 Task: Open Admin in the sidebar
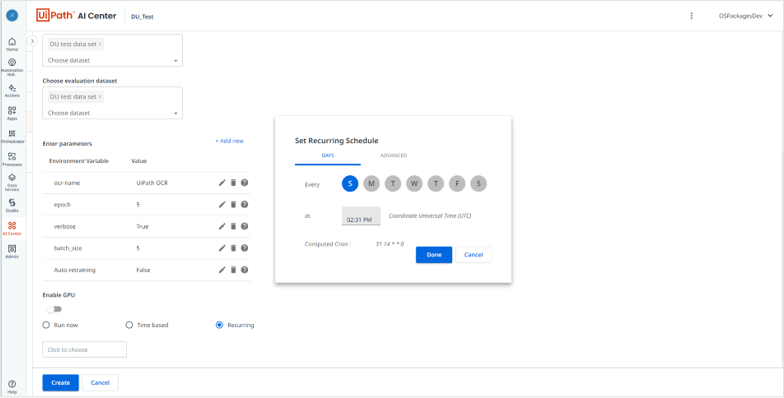point(12,252)
